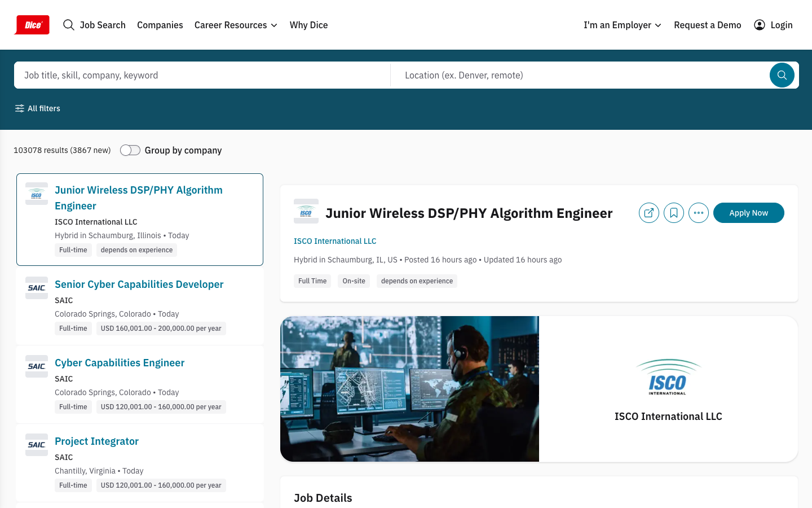Expand the I'm an Employer dropdown
Image resolution: width=812 pixels, height=508 pixels.
coord(623,25)
